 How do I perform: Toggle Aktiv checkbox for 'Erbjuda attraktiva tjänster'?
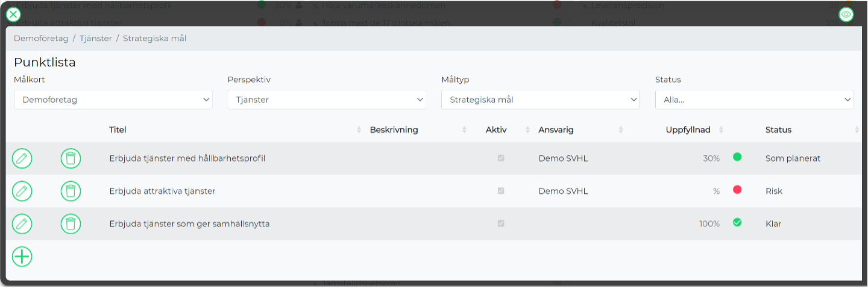[501, 191]
